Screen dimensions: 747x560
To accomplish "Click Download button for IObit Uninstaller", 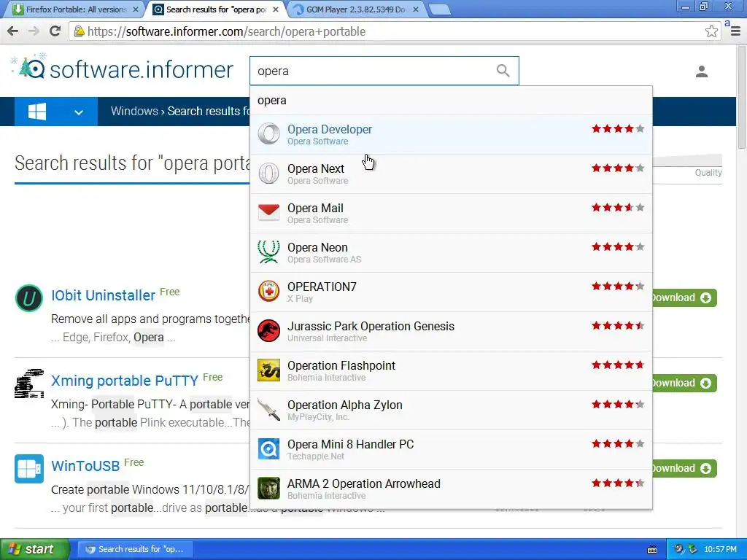I will coord(684,298).
